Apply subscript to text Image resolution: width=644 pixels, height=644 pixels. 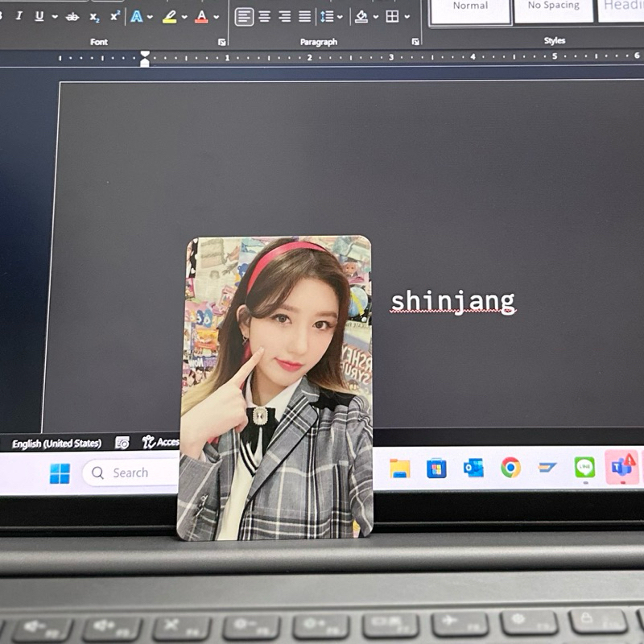94,17
